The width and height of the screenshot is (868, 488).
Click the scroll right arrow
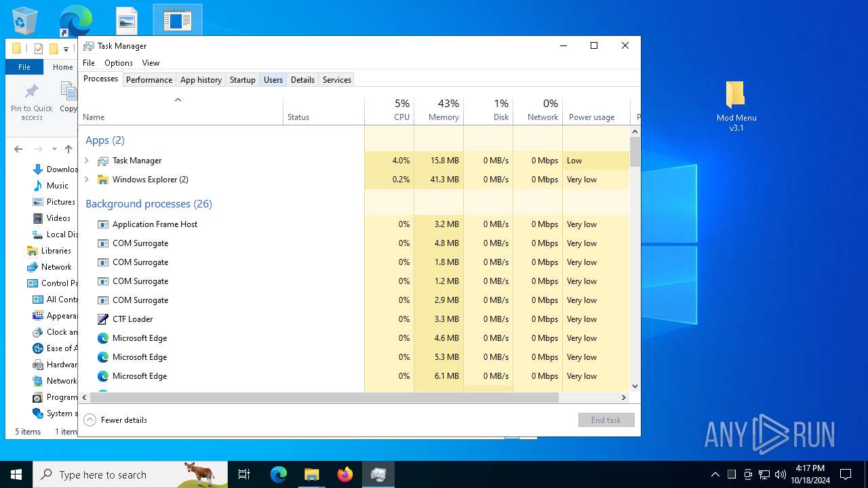tap(625, 398)
